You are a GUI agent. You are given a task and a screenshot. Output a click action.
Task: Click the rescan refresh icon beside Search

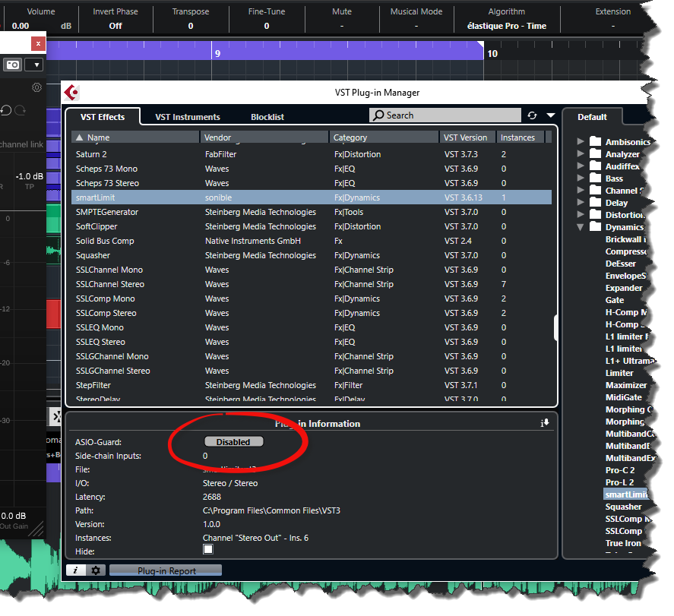532,115
